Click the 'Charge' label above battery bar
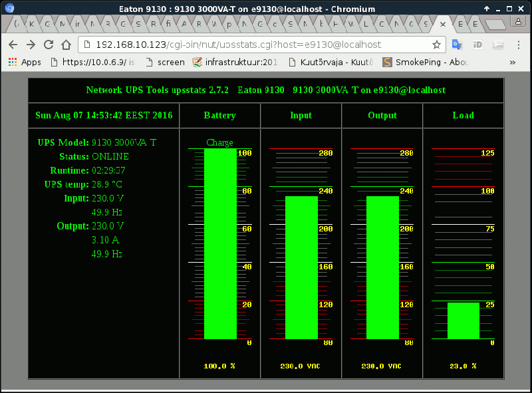The width and height of the screenshot is (532, 393). coord(219,142)
